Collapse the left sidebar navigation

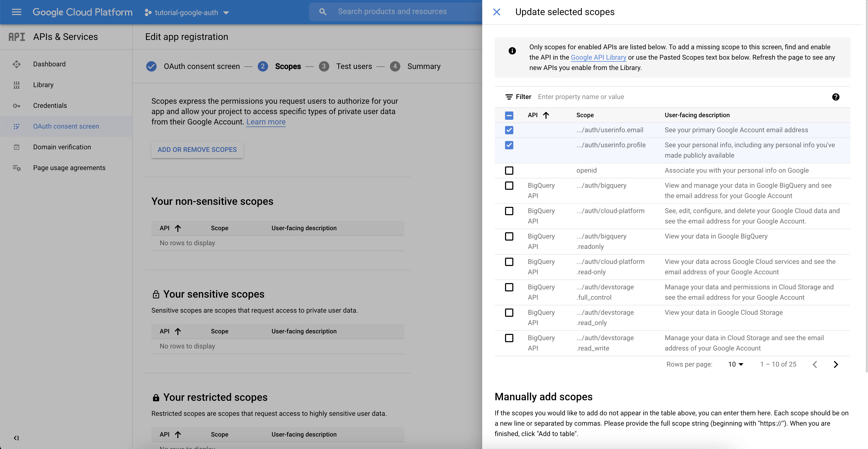pyautogui.click(x=16, y=438)
